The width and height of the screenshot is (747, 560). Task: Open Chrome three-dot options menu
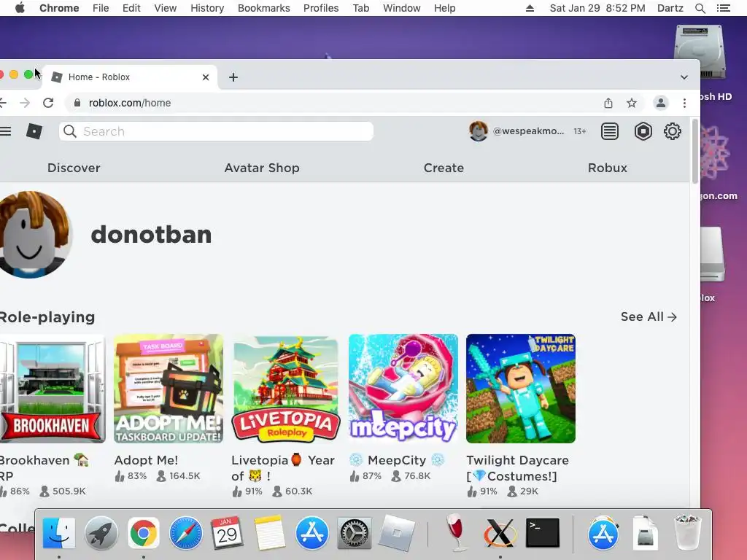point(684,103)
